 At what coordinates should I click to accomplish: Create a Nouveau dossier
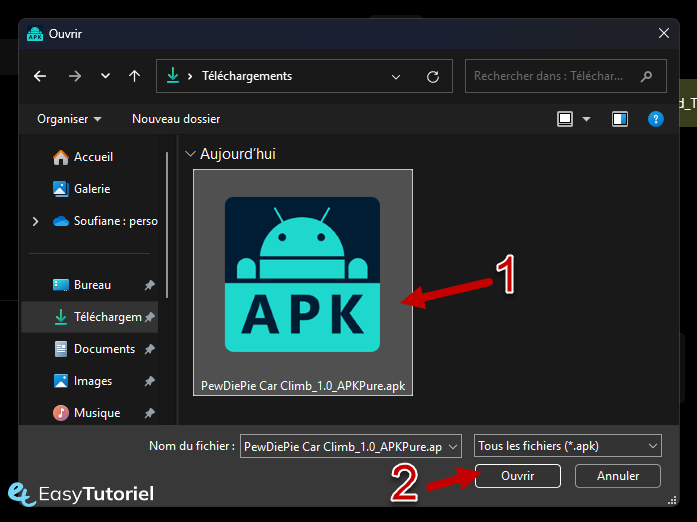tap(176, 119)
